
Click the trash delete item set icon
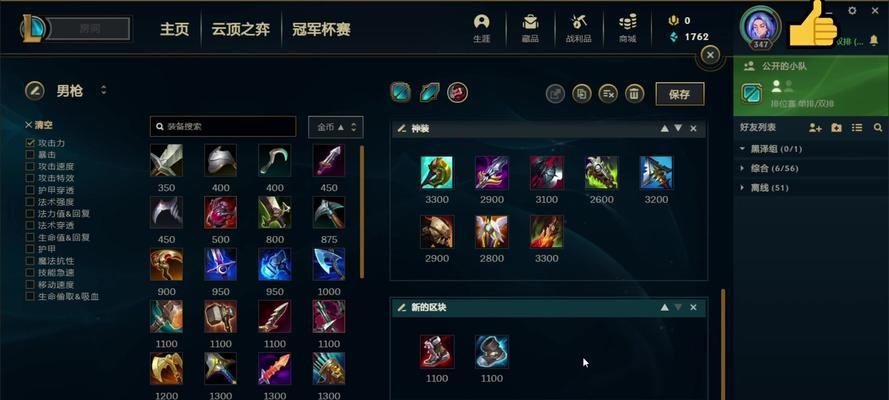pyautogui.click(x=634, y=93)
